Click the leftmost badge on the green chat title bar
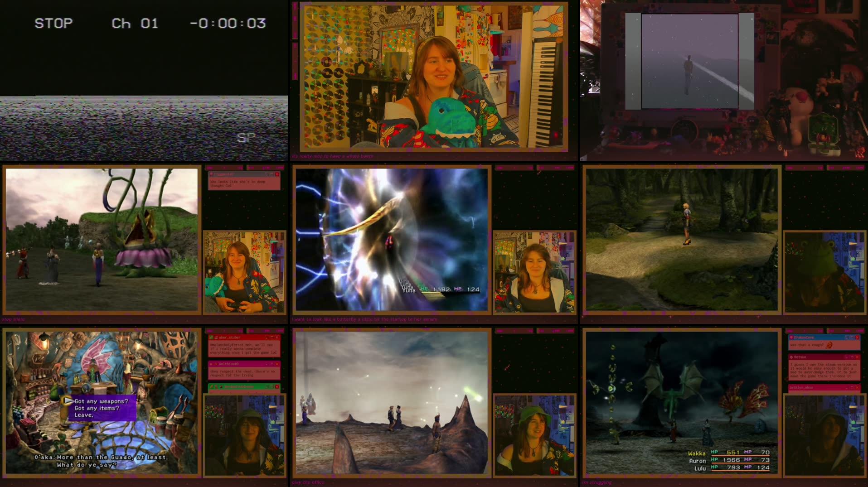This screenshot has width=868, height=487. click(x=211, y=387)
